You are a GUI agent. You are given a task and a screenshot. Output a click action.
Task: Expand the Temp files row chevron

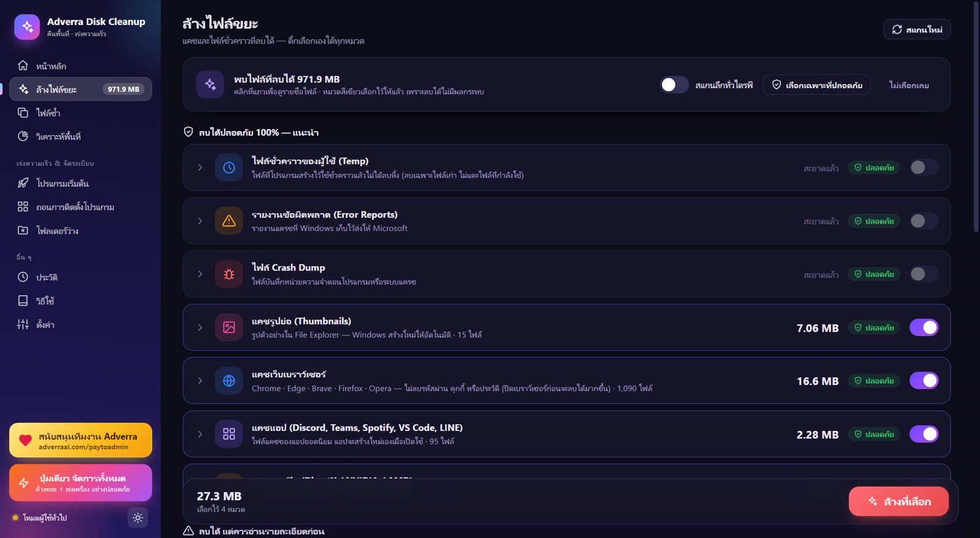coord(200,168)
